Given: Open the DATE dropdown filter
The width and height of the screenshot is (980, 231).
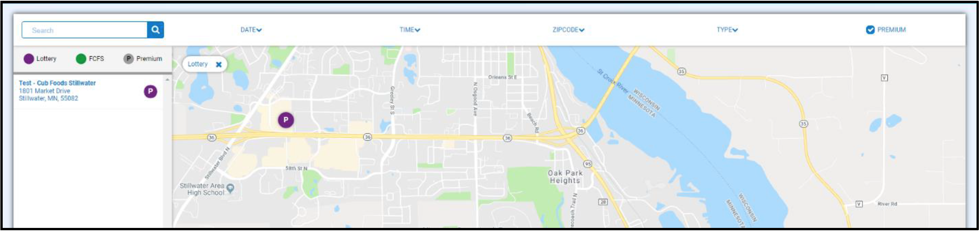Looking at the screenshot, I should tap(251, 30).
